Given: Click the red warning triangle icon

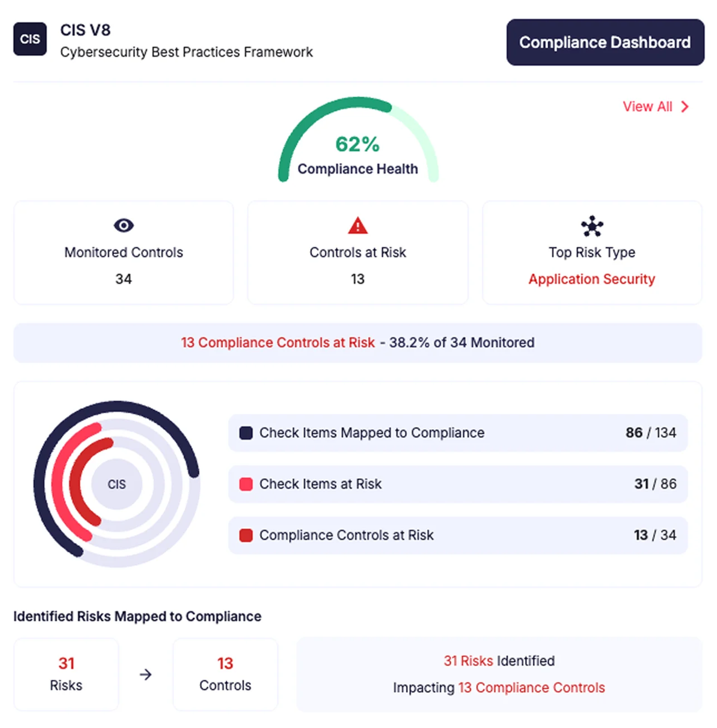Looking at the screenshot, I should (358, 225).
